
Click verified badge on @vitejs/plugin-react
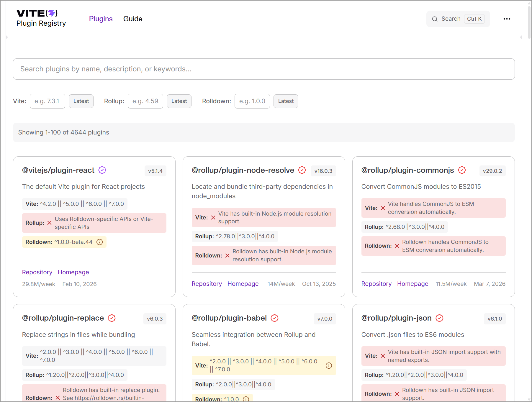(102, 170)
